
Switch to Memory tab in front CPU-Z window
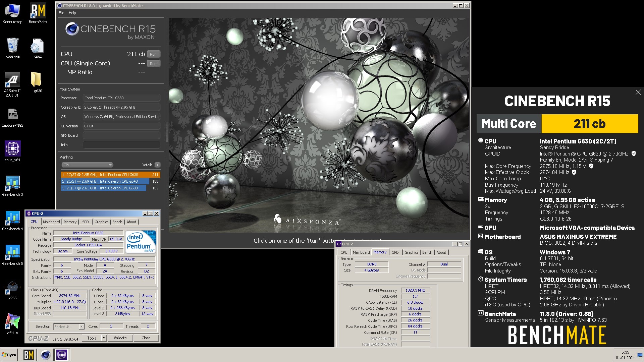tap(70, 222)
